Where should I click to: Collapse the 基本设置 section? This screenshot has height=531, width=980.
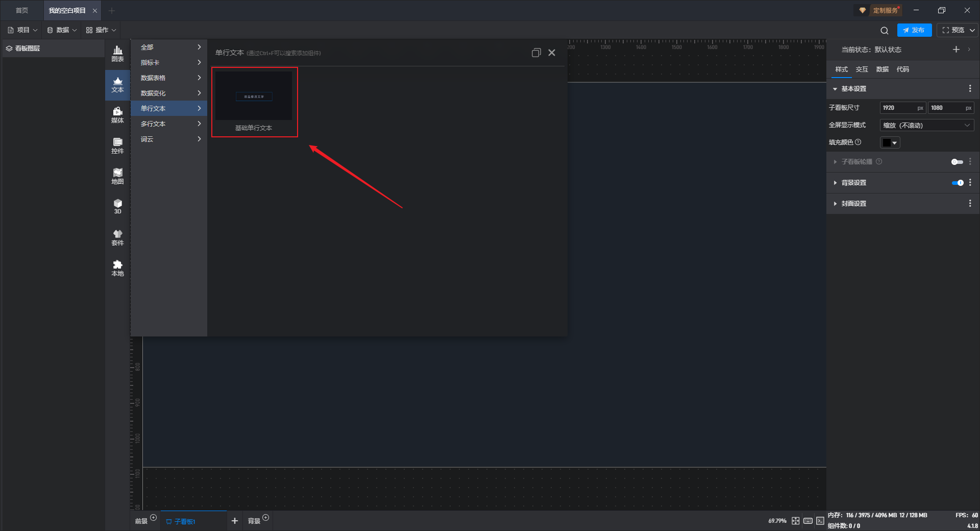coord(853,89)
